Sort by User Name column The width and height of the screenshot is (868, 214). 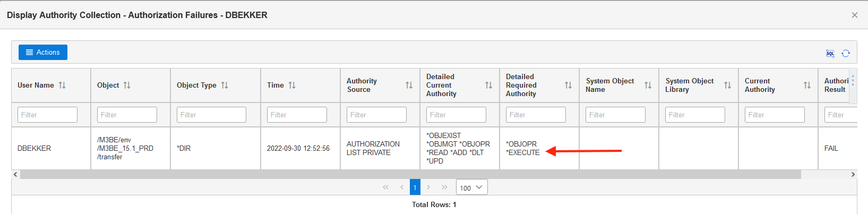click(62, 85)
